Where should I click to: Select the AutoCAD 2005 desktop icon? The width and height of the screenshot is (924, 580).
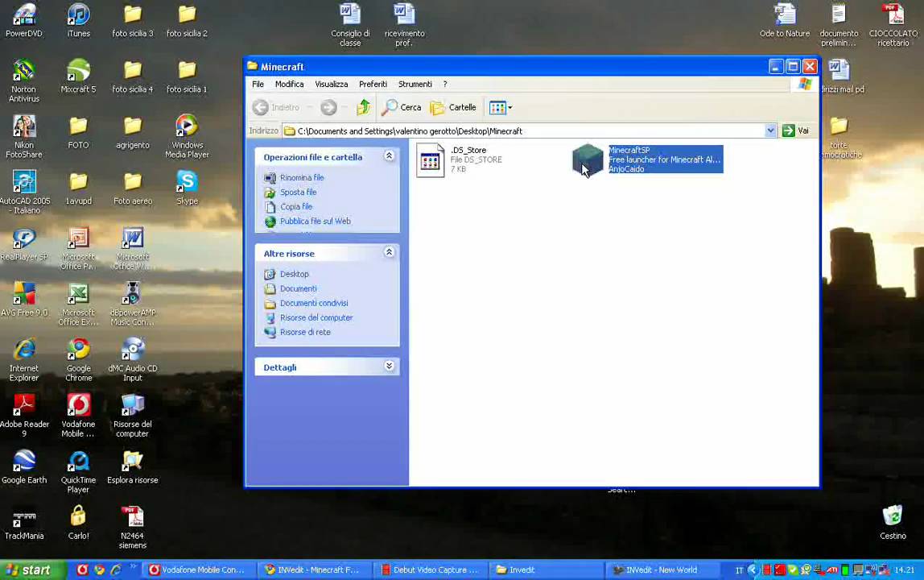(x=24, y=192)
